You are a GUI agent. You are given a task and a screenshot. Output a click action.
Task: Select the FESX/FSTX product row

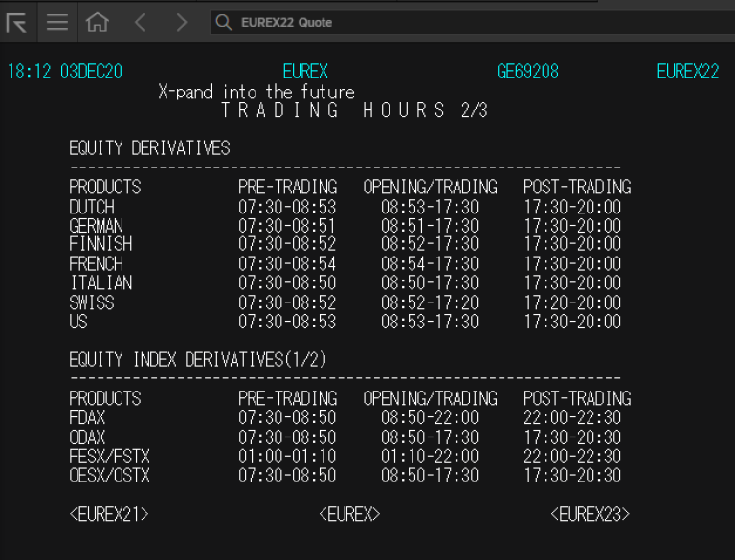click(x=345, y=457)
